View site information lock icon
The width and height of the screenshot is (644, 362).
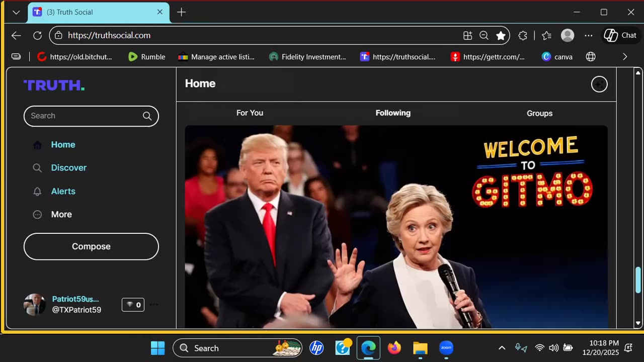[x=58, y=35]
